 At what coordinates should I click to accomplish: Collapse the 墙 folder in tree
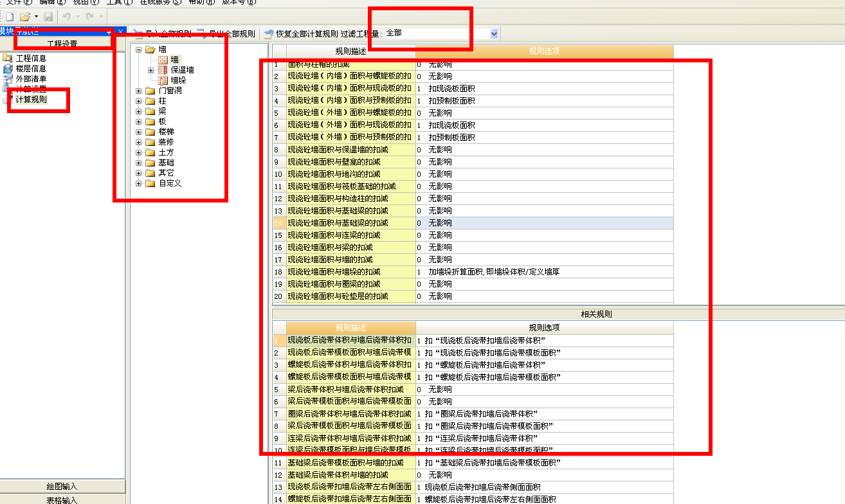click(x=139, y=50)
